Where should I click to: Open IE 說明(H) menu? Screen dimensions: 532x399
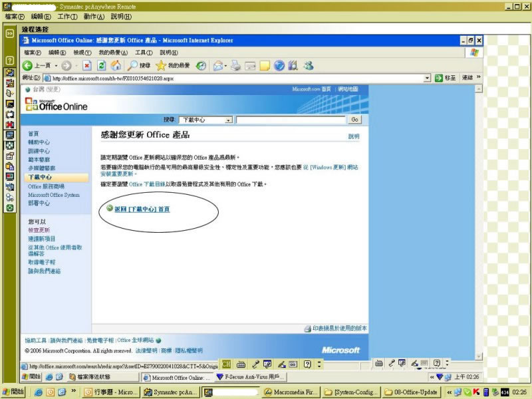pos(169,53)
